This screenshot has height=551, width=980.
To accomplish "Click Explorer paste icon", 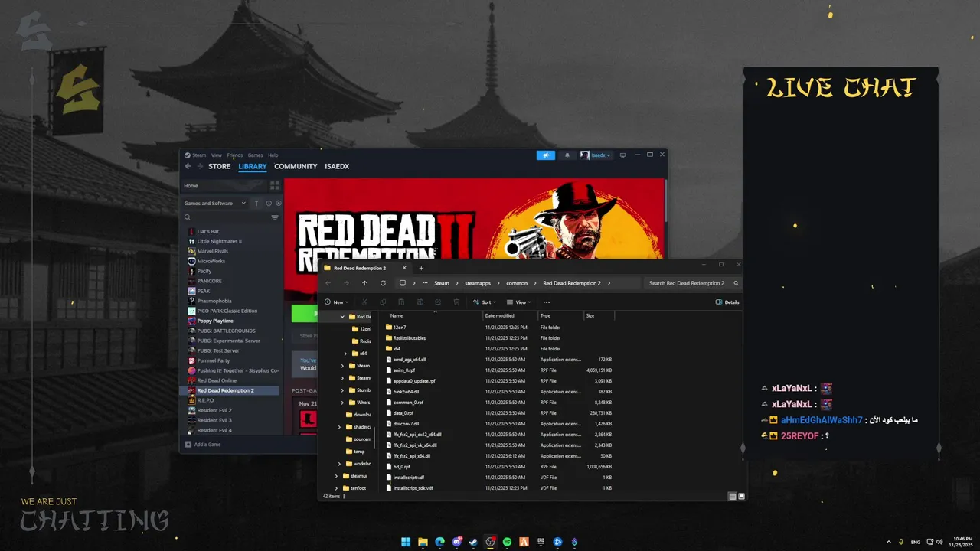I will click(401, 302).
